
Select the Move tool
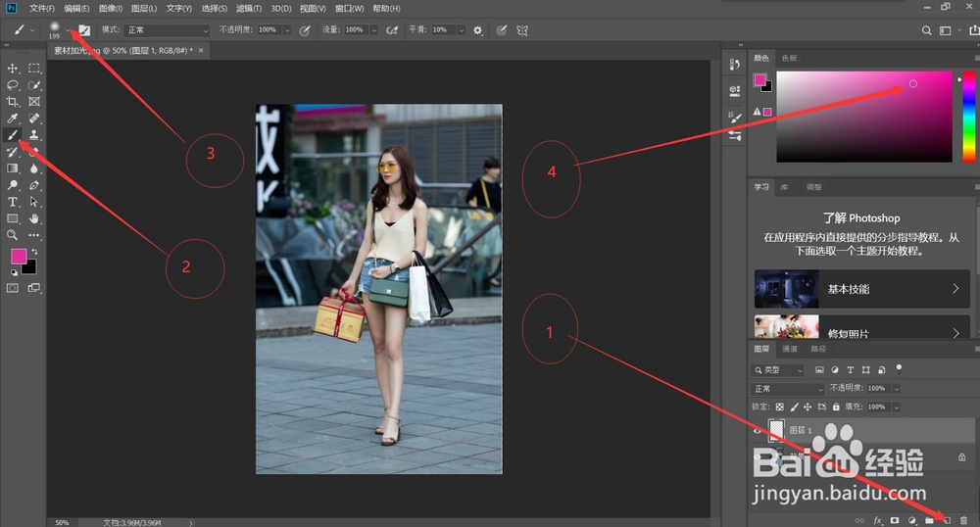tap(13, 69)
